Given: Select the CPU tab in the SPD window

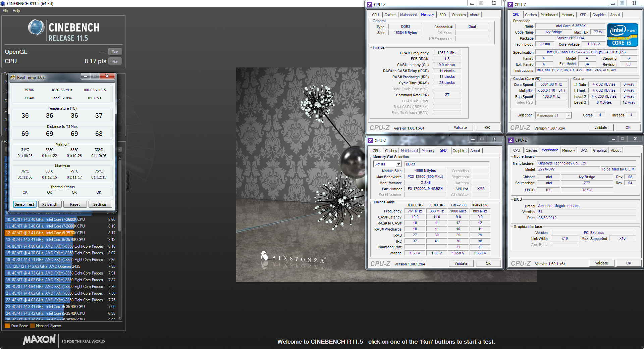Looking at the screenshot, I should click(376, 151).
